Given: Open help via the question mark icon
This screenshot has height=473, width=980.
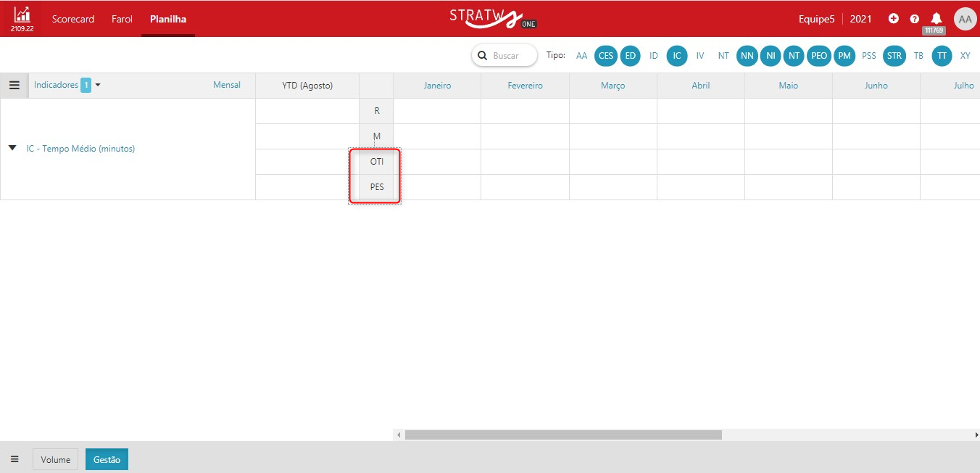Looking at the screenshot, I should pos(915,19).
